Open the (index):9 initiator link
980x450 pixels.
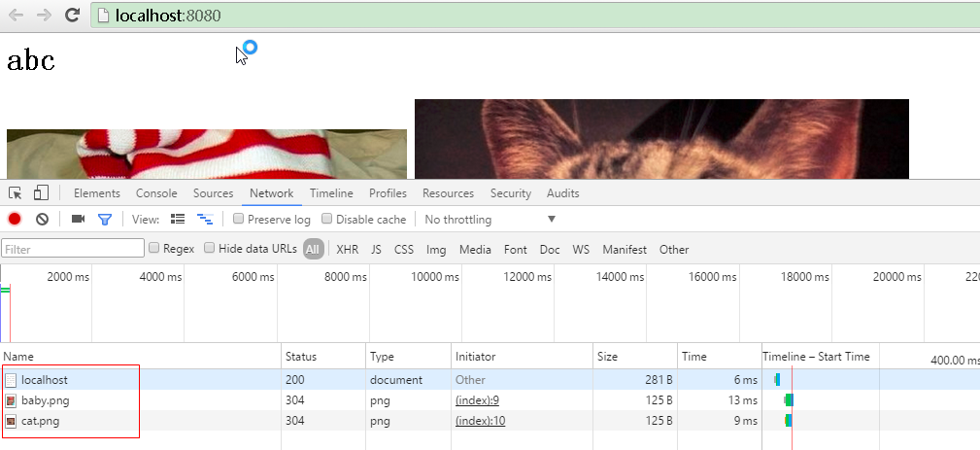[x=478, y=400]
